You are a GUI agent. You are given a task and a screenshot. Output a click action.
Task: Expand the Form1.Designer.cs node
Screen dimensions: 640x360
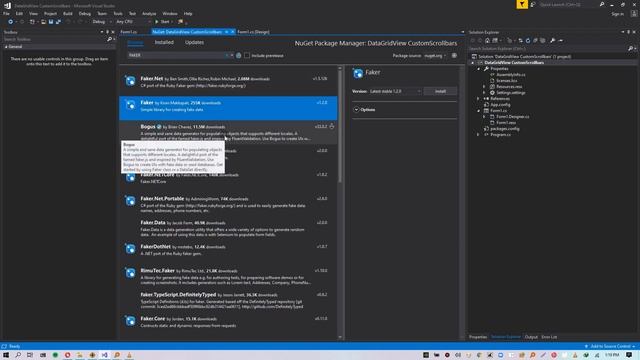(484, 116)
